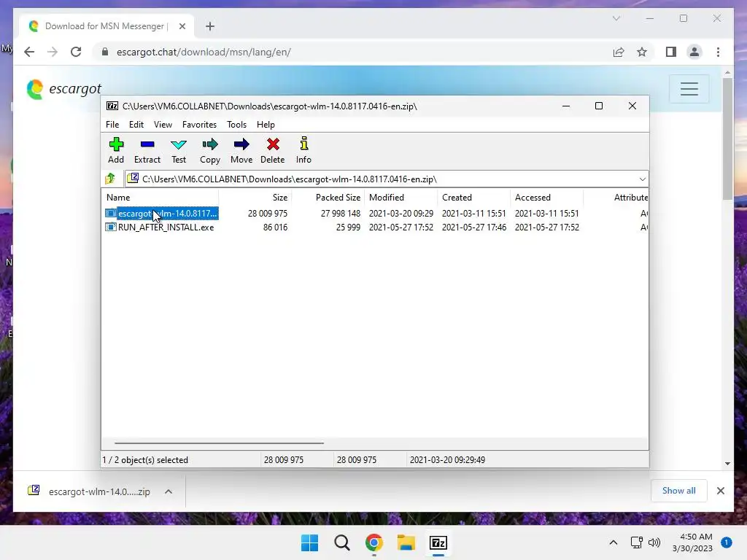Open the Info toolbar icon

(303, 150)
